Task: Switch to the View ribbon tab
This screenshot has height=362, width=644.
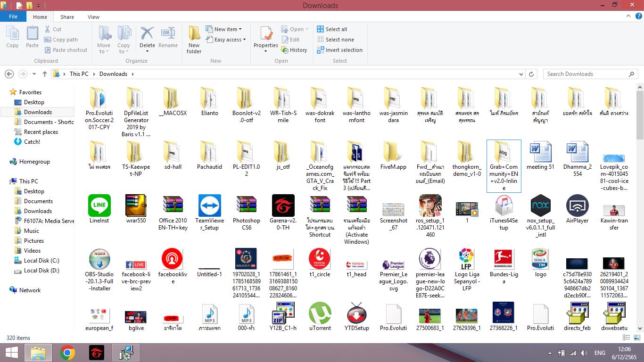Action: (93, 17)
